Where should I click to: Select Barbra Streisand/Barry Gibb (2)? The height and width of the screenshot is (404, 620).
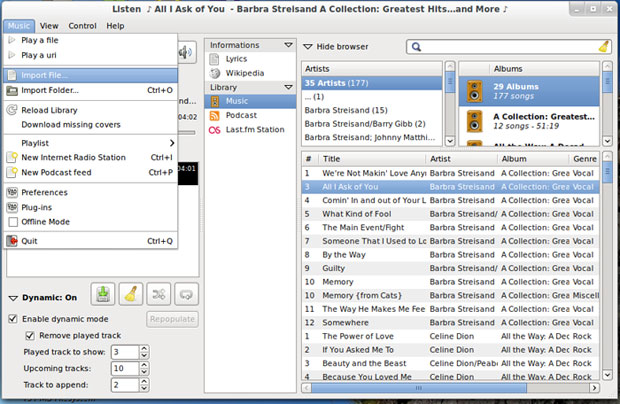[372, 124]
